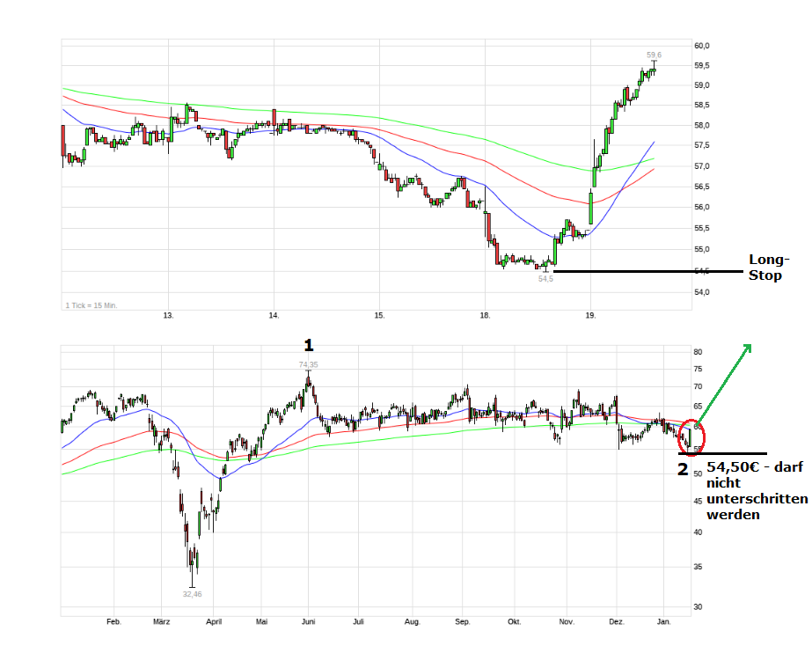Click the Jan. label on lower axis
812x653 pixels.
coord(665,621)
